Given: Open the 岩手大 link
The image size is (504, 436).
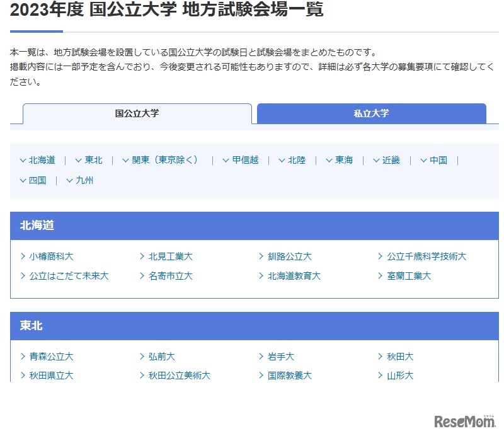Looking at the screenshot, I should click(277, 357).
